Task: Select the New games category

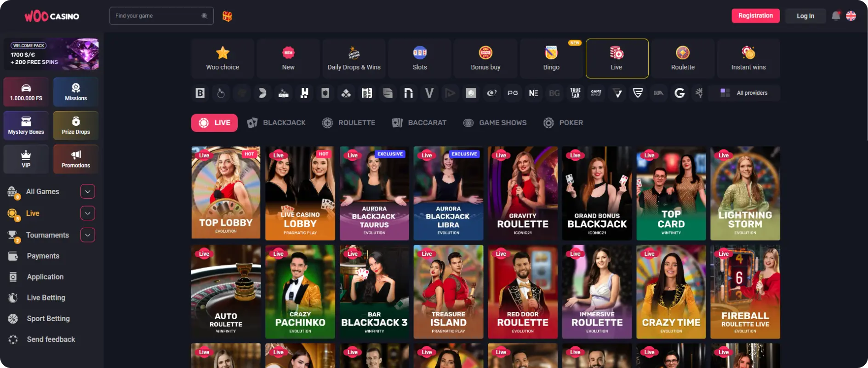Action: pos(288,58)
